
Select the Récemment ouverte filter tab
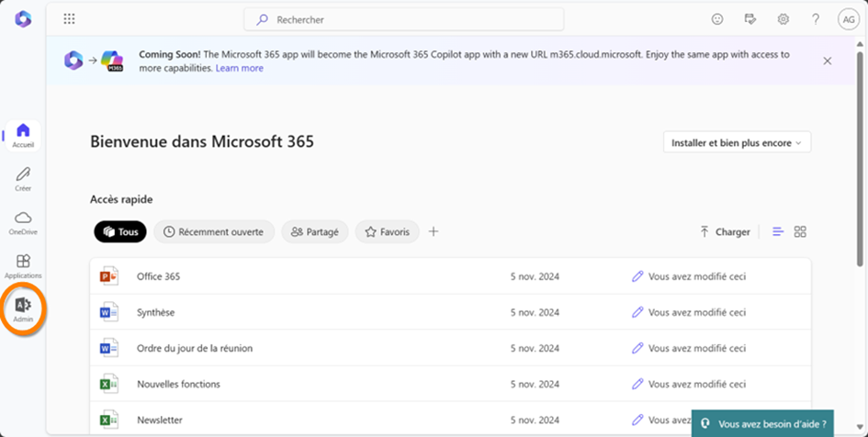[214, 232]
